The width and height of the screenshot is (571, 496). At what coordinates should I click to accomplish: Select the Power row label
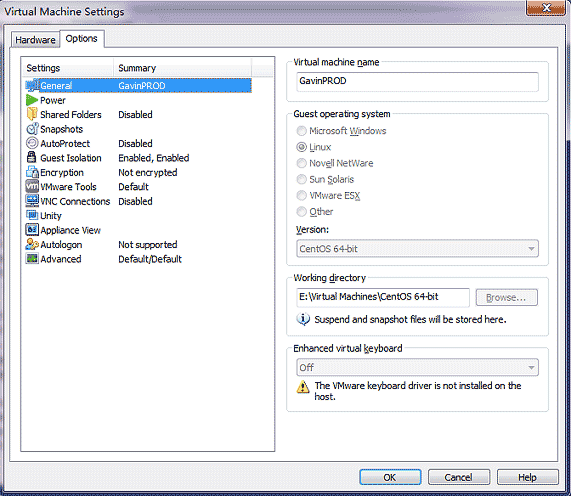coord(53,101)
